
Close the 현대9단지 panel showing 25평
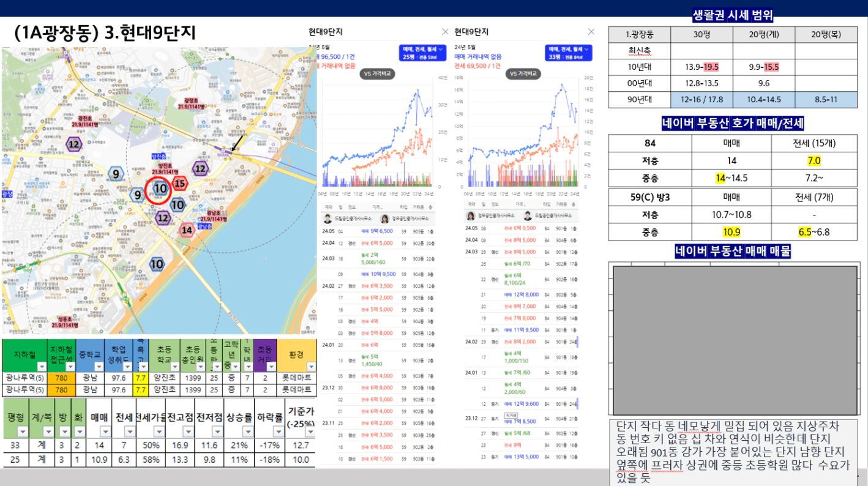coord(445,32)
